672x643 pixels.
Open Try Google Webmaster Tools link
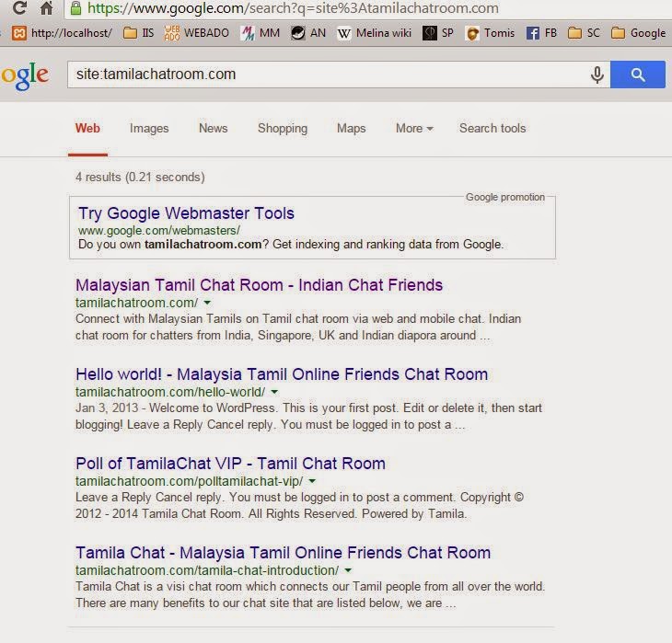pos(186,213)
